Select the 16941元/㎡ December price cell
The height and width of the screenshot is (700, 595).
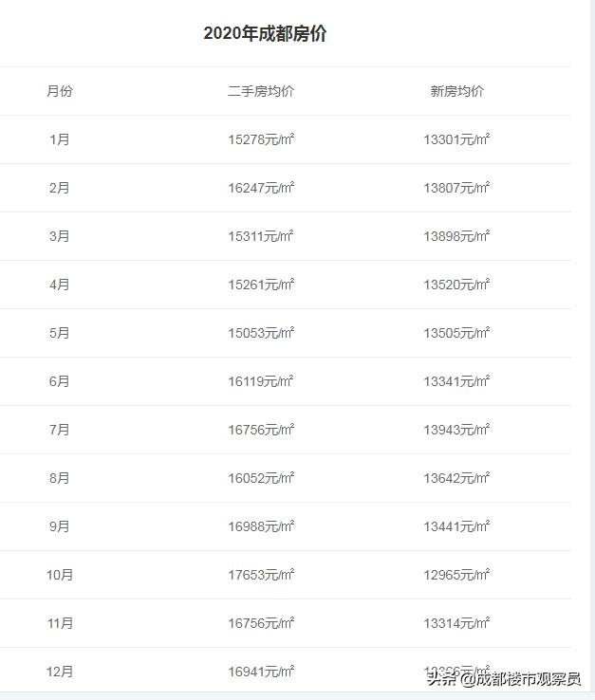coord(261,672)
